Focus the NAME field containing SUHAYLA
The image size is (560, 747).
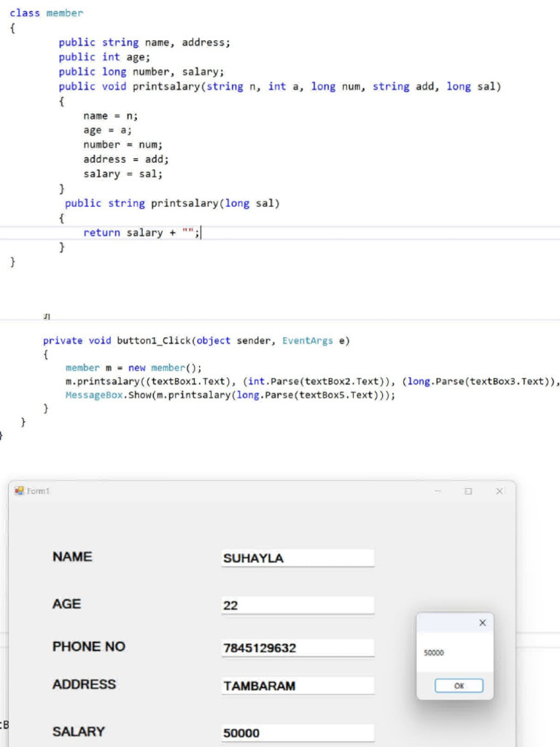297,558
